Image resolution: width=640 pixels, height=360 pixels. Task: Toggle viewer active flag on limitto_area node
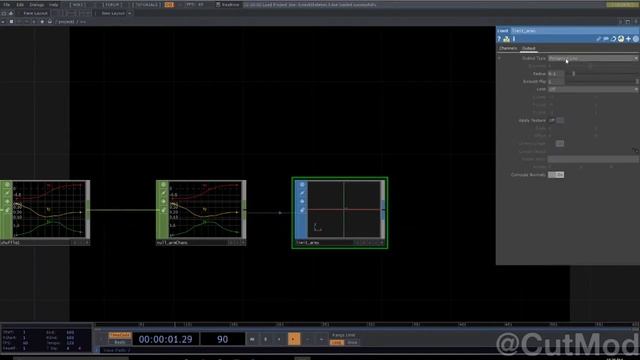coord(302,184)
